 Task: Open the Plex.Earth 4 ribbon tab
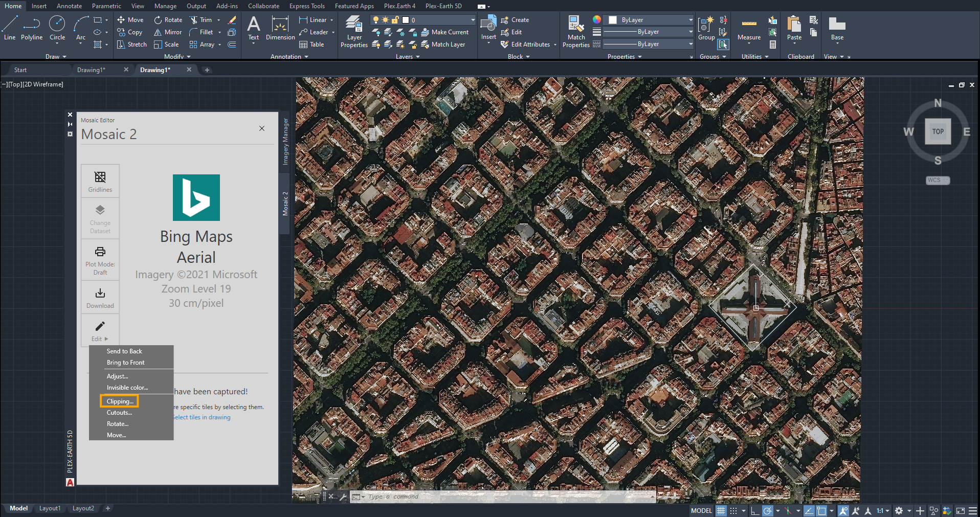click(x=399, y=6)
